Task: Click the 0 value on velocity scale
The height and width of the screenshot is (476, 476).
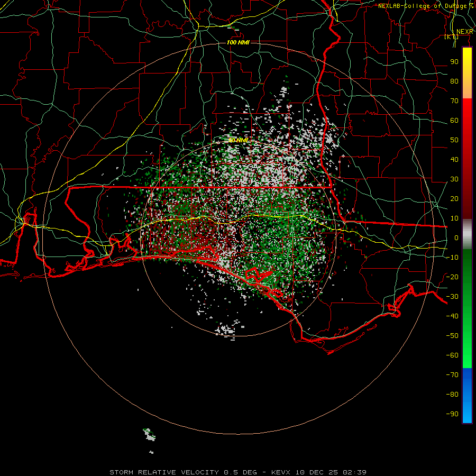Action: (456, 238)
